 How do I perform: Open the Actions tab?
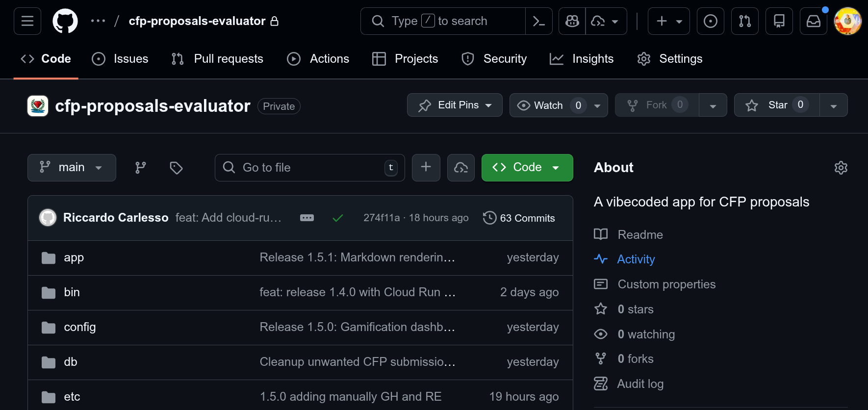[x=318, y=59]
